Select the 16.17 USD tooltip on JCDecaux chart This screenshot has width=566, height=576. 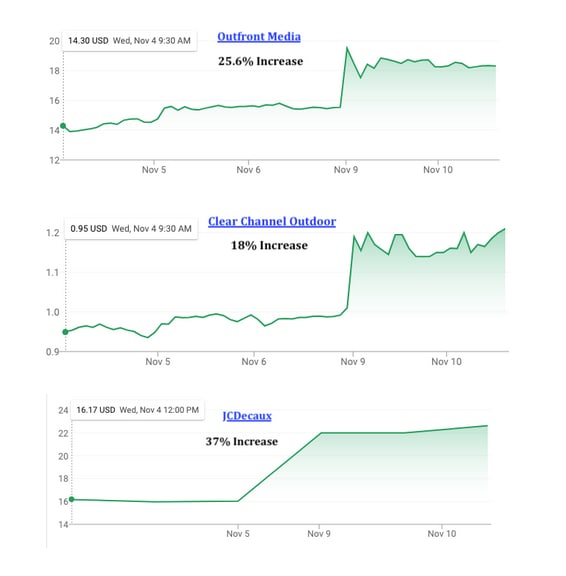pyautogui.click(x=137, y=410)
